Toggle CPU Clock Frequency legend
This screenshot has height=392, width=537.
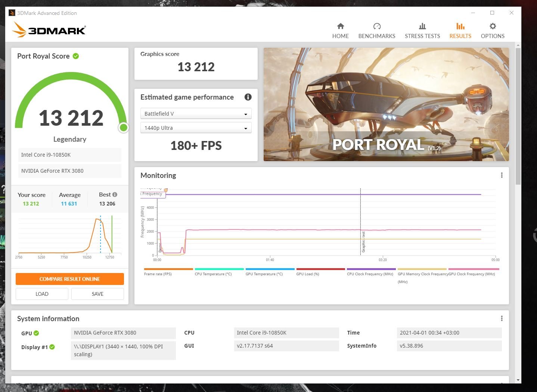(x=371, y=272)
